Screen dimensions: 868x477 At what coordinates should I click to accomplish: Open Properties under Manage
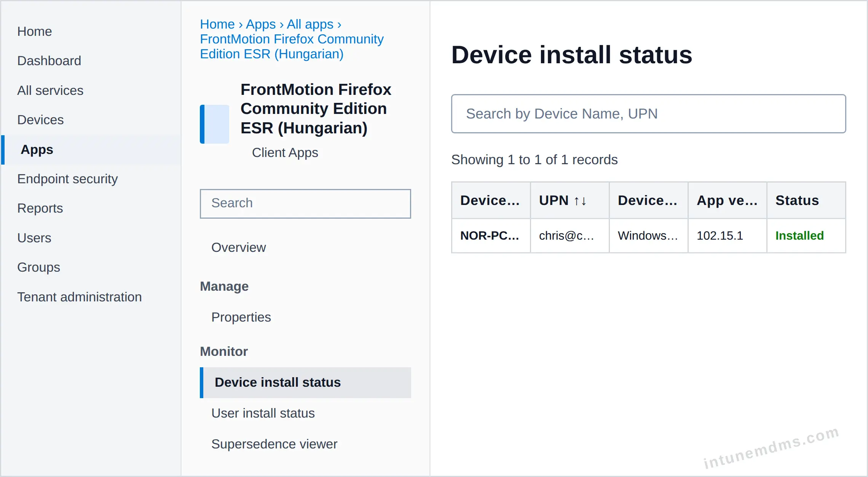click(241, 317)
